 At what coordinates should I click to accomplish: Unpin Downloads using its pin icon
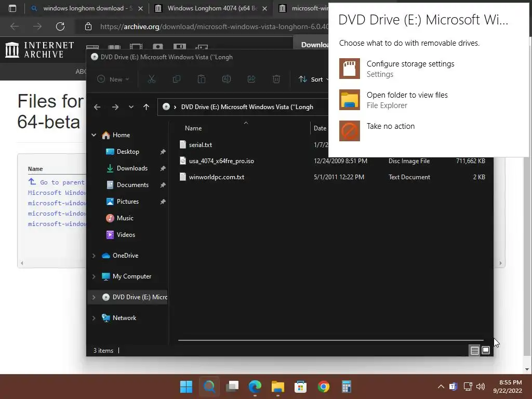pyautogui.click(x=163, y=168)
